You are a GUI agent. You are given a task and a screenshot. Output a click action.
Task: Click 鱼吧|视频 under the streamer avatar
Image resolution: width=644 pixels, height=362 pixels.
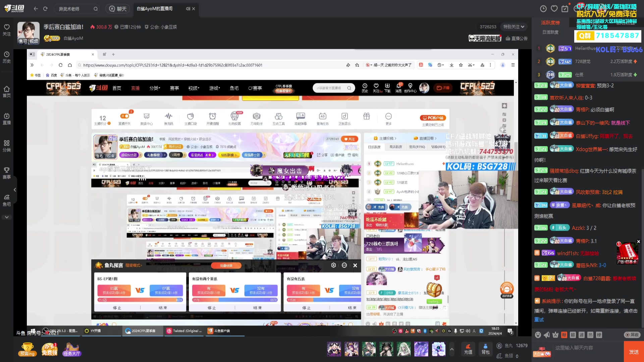29,41
